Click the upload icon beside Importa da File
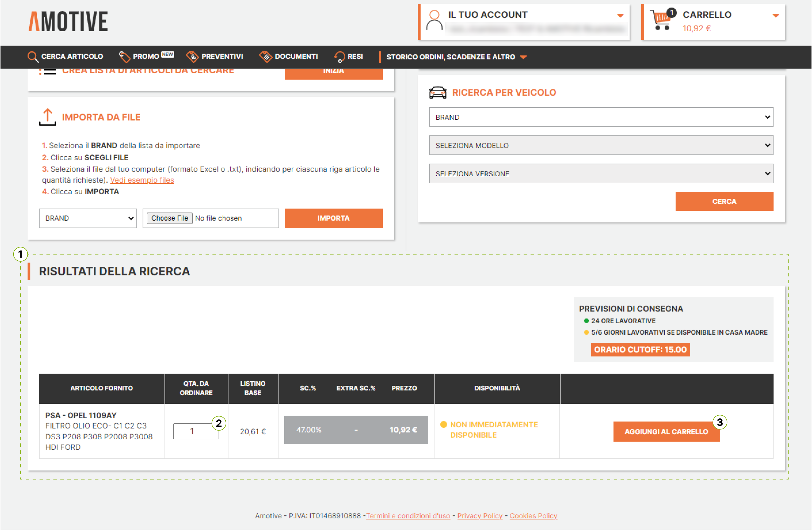This screenshot has width=812, height=530. pos(48,117)
